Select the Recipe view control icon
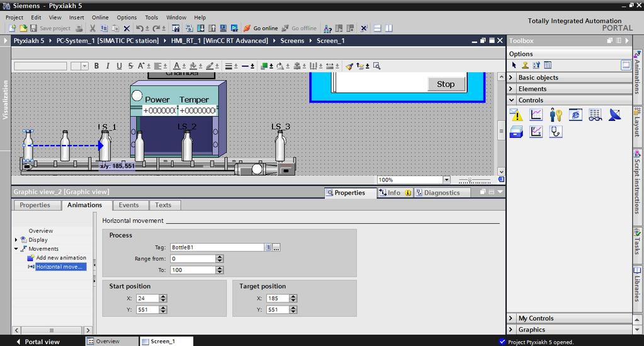Screen dimensions: 644x346 [516, 132]
